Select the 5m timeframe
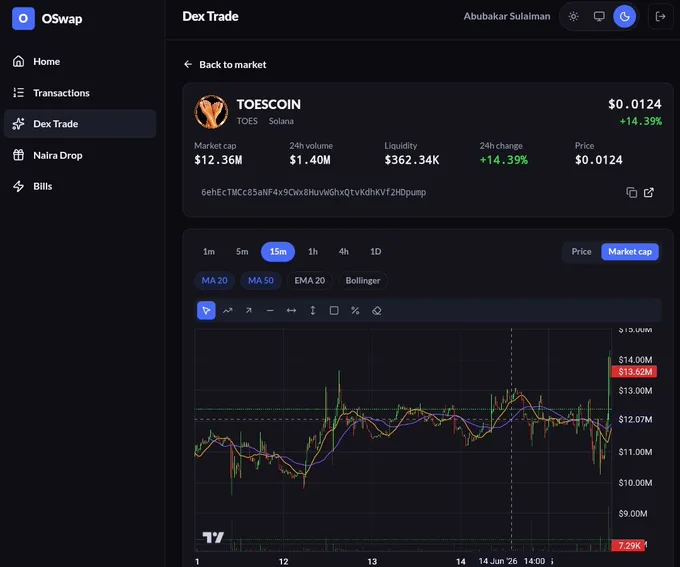 (242, 252)
